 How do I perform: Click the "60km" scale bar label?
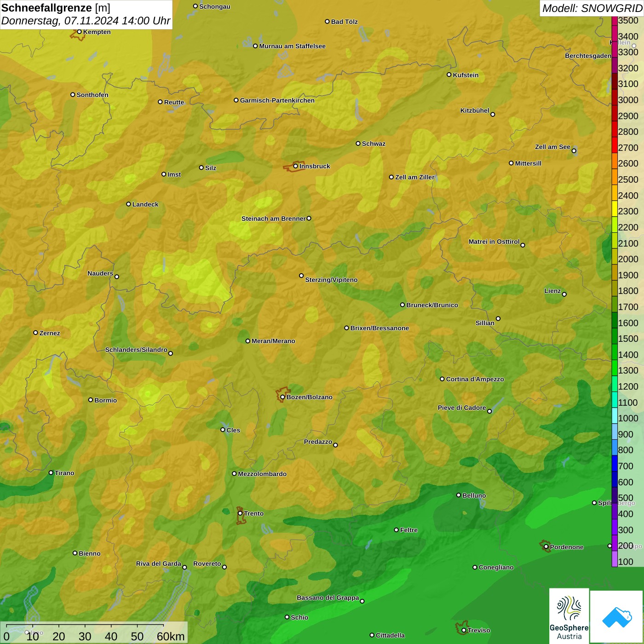[171, 636]
